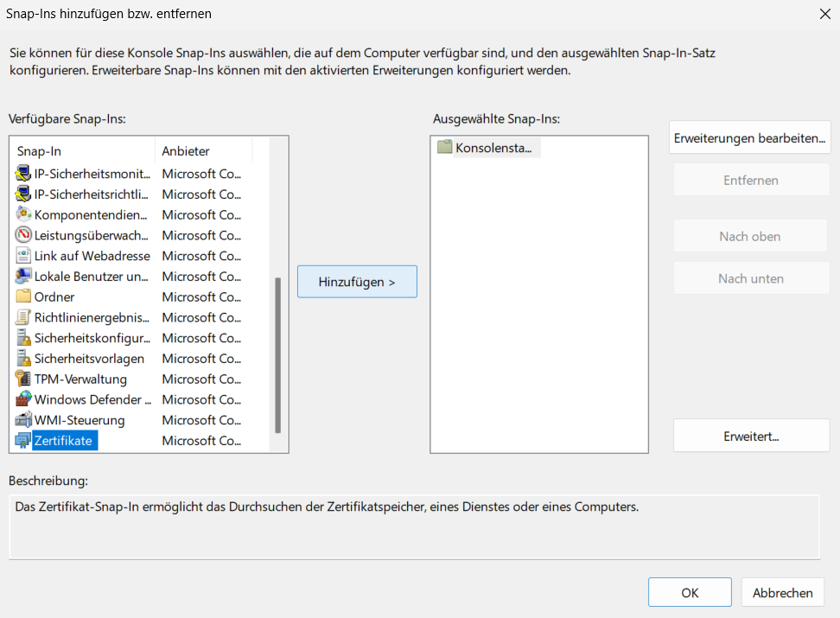This screenshot has width=840, height=618.
Task: Click the Lokale Benutzer snap-in icon
Action: [23, 276]
